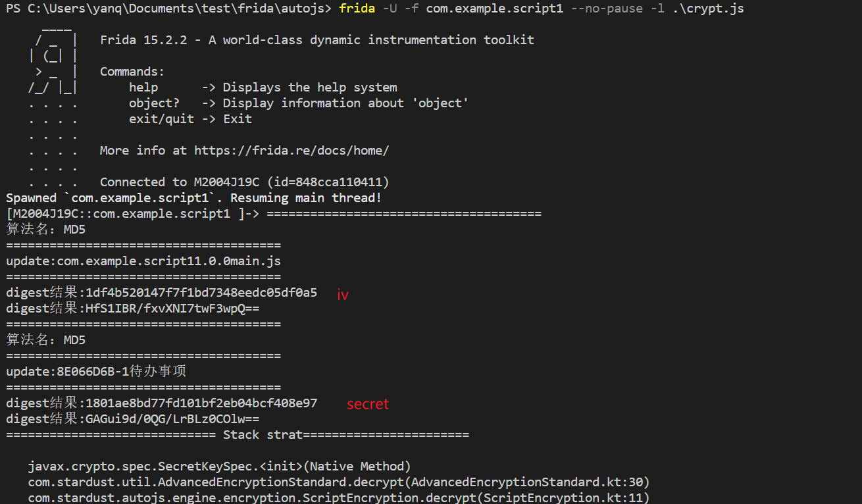
Task: Click the frida.re docs URL
Action: pyautogui.click(x=292, y=151)
